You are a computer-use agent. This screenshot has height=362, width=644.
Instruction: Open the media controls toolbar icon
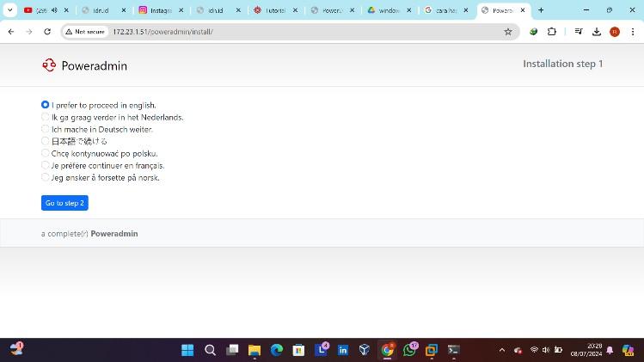point(579,32)
